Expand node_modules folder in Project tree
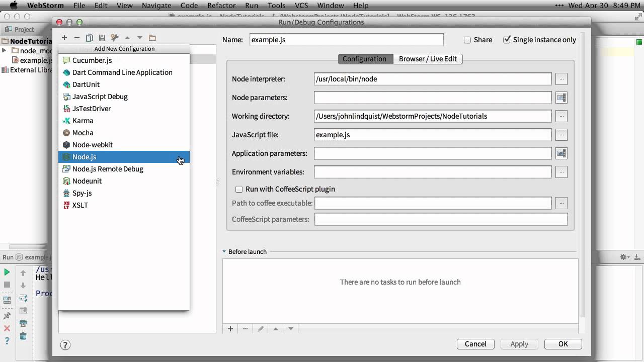The width and height of the screenshot is (644, 362). pos(4,51)
